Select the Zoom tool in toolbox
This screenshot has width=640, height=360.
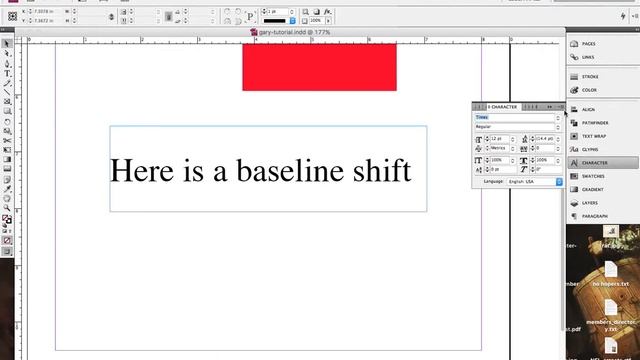tap(7, 208)
